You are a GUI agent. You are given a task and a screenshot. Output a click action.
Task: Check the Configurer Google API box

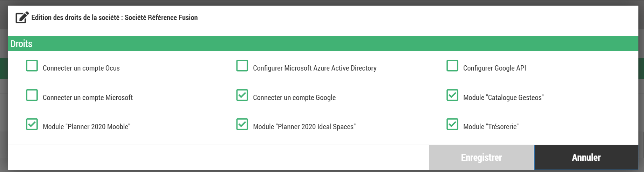452,66
